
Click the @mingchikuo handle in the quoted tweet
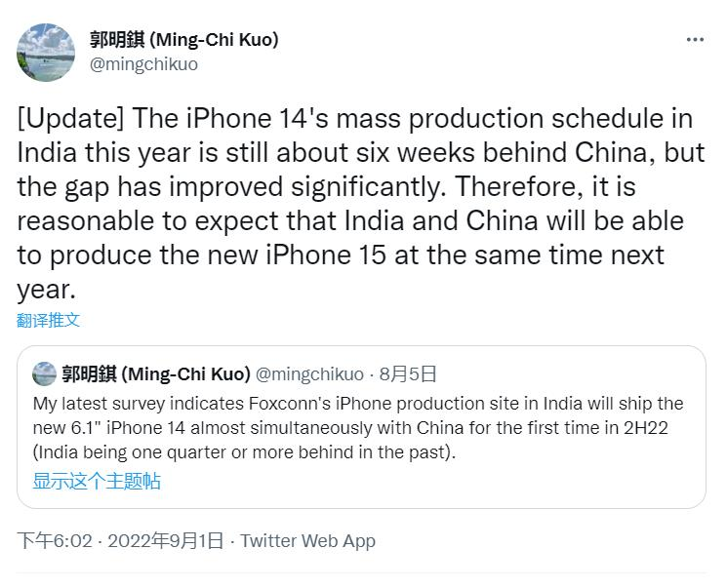click(x=309, y=374)
